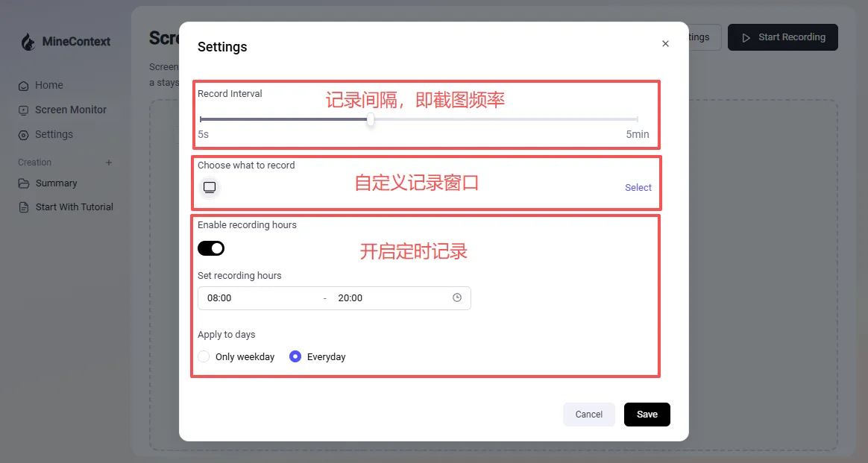Disable the Enable recording hours toggle
Viewport: 868px width, 463px height.
click(x=210, y=248)
